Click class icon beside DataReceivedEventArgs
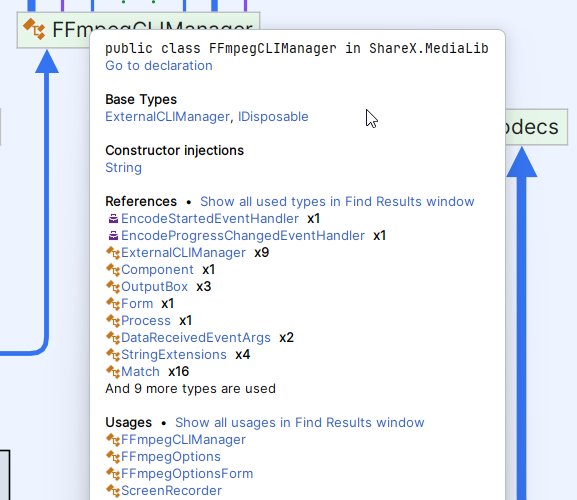The height and width of the screenshot is (500, 577). tap(113, 337)
